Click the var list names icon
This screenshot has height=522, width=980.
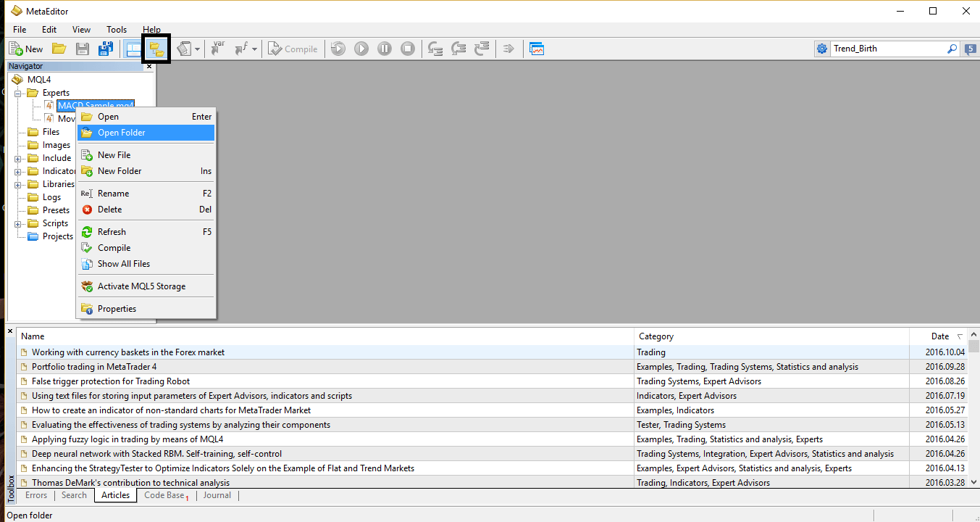(x=217, y=49)
